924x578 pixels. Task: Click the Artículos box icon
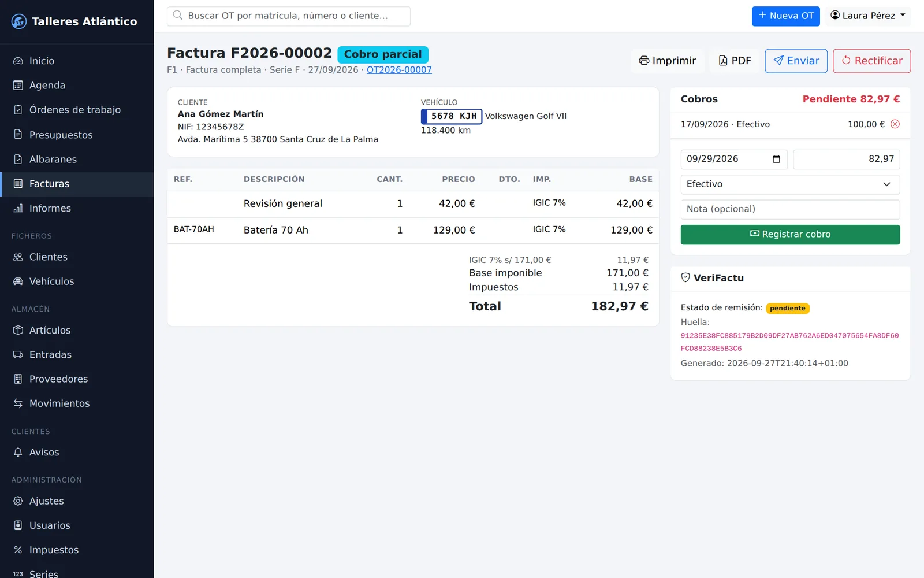point(18,330)
